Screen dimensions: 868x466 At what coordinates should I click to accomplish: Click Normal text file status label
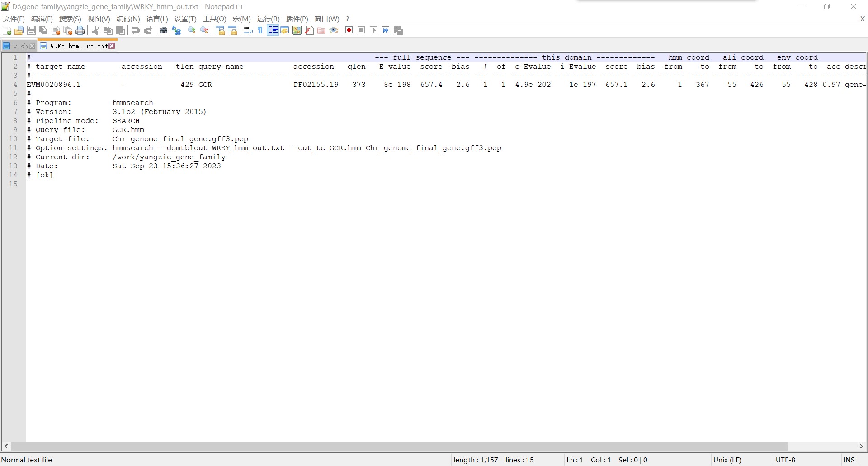coord(27,460)
